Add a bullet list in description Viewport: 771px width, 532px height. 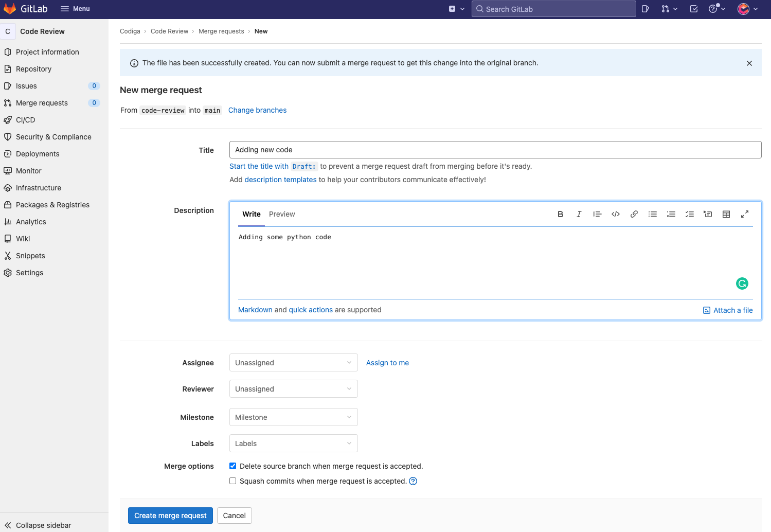coord(653,214)
